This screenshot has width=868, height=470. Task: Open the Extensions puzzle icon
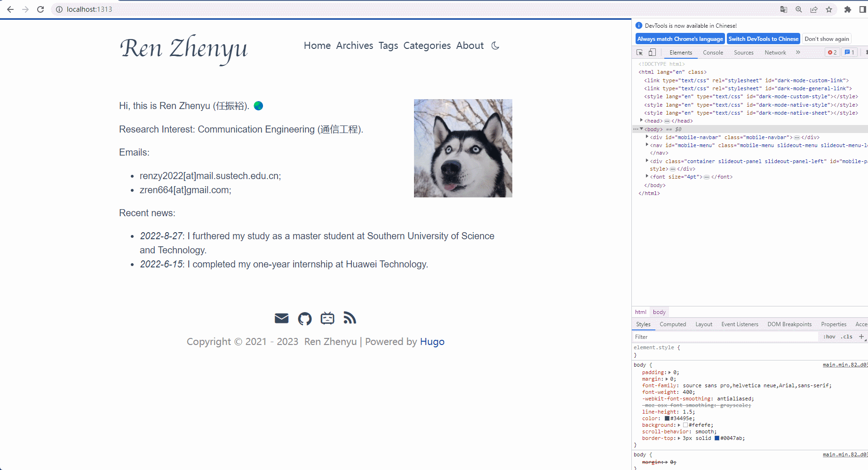(x=848, y=9)
